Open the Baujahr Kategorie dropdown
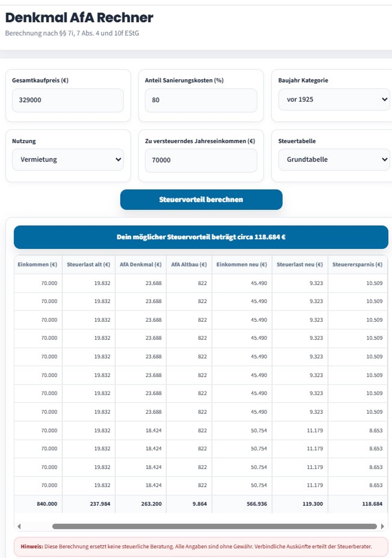 point(334,99)
